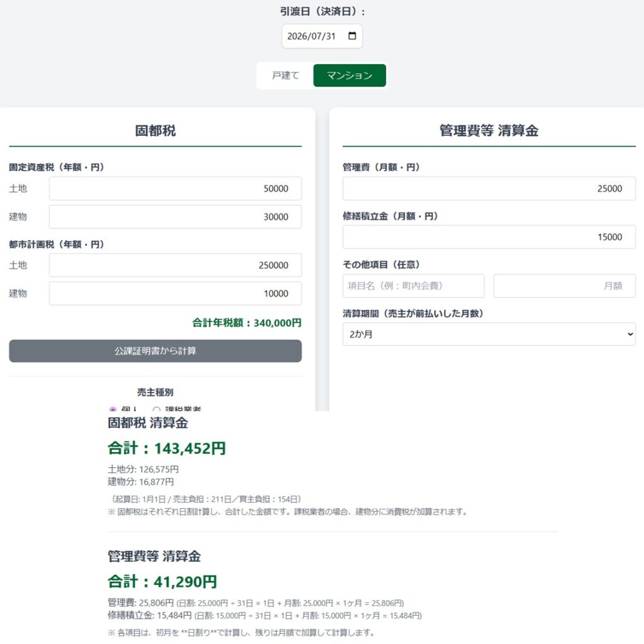The height and width of the screenshot is (644, 644).
Task: Click the 合計年税額 340,000円 total text
Action: click(x=247, y=323)
